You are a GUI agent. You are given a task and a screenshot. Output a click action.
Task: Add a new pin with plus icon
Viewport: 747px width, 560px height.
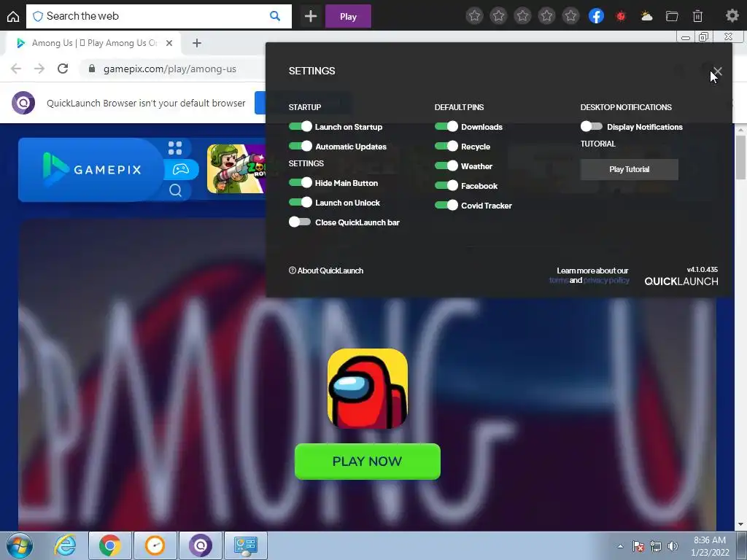[x=311, y=16]
